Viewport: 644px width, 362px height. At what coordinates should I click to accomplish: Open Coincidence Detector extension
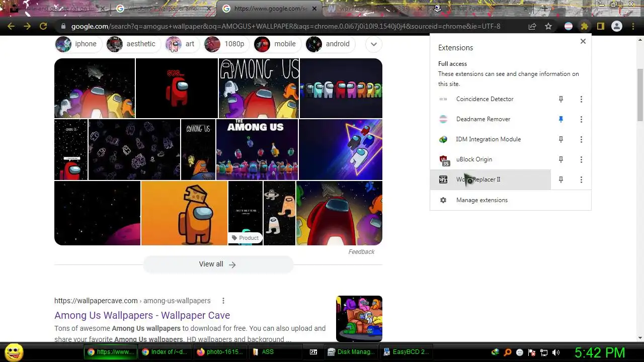tap(491, 99)
